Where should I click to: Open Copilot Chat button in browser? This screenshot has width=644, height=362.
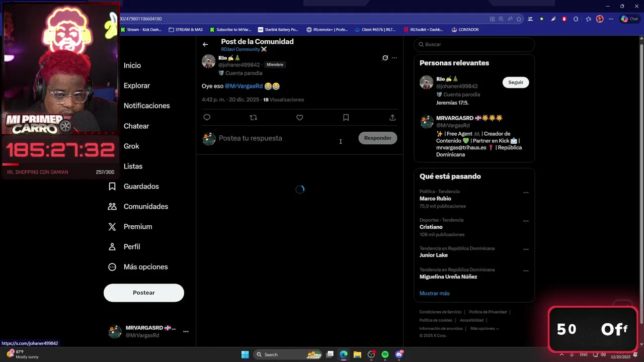coord(629,19)
